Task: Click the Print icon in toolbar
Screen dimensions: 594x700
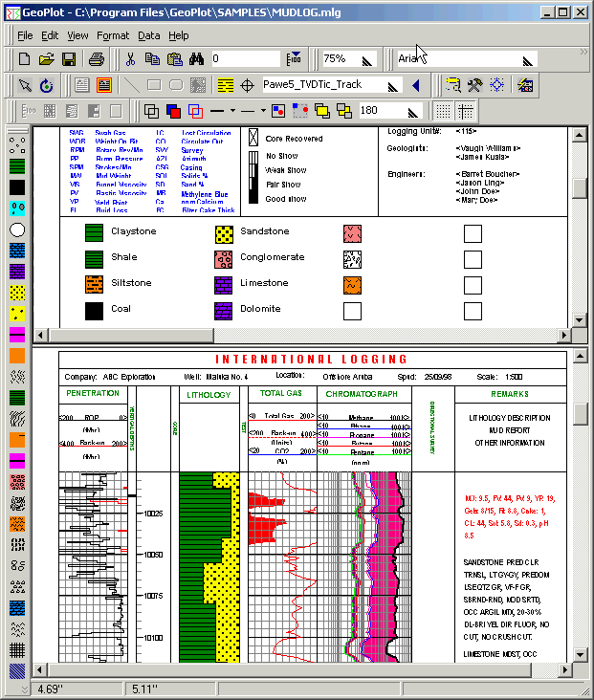Action: (x=97, y=59)
